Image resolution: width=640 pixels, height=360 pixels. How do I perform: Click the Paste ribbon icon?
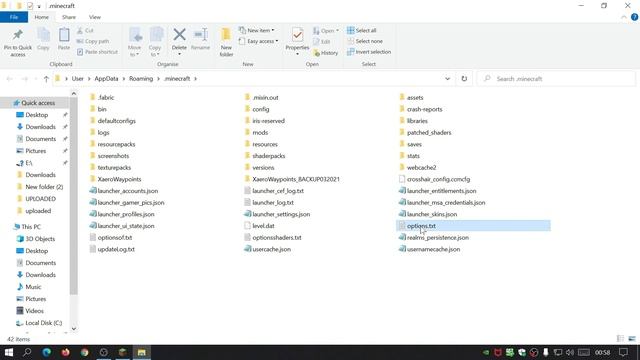[64, 35]
